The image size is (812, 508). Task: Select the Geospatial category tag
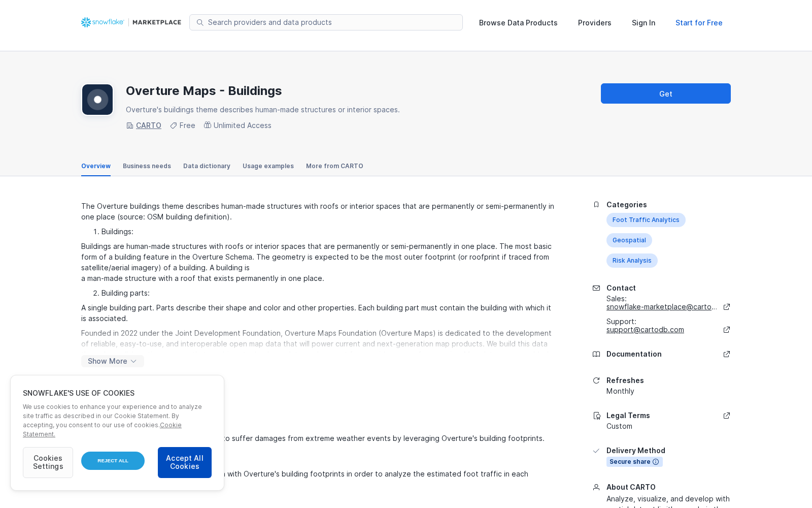(x=629, y=240)
